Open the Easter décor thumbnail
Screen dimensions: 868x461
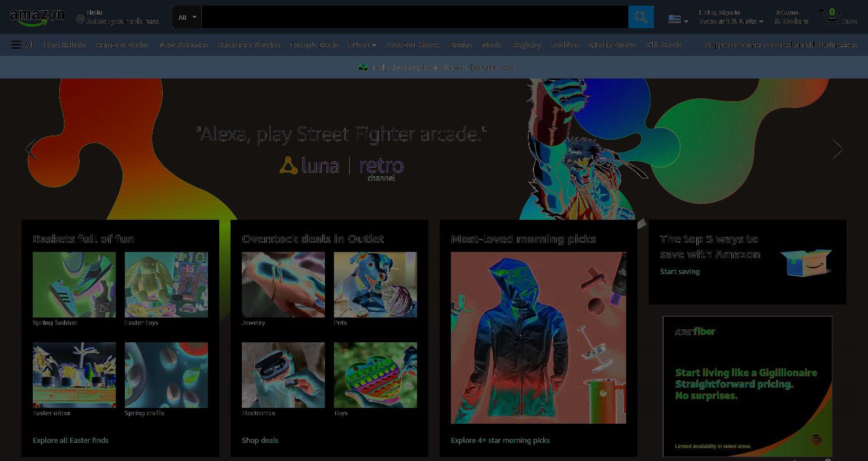click(74, 375)
